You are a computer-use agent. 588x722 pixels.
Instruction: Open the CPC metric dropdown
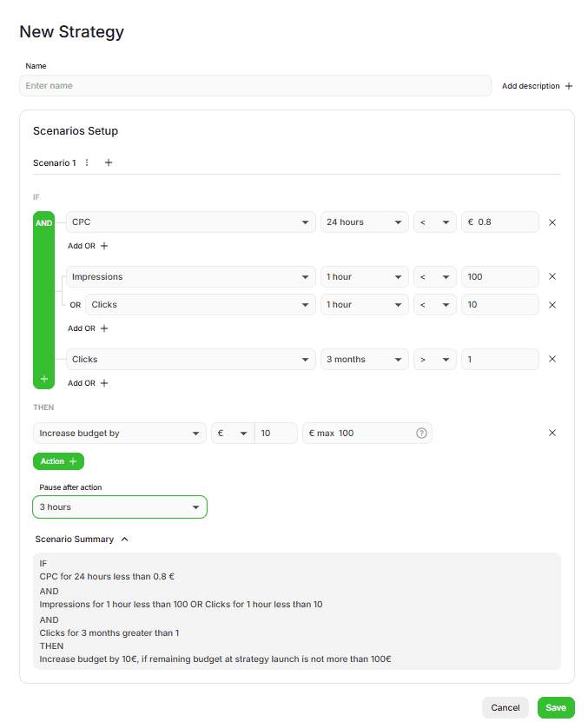click(190, 222)
